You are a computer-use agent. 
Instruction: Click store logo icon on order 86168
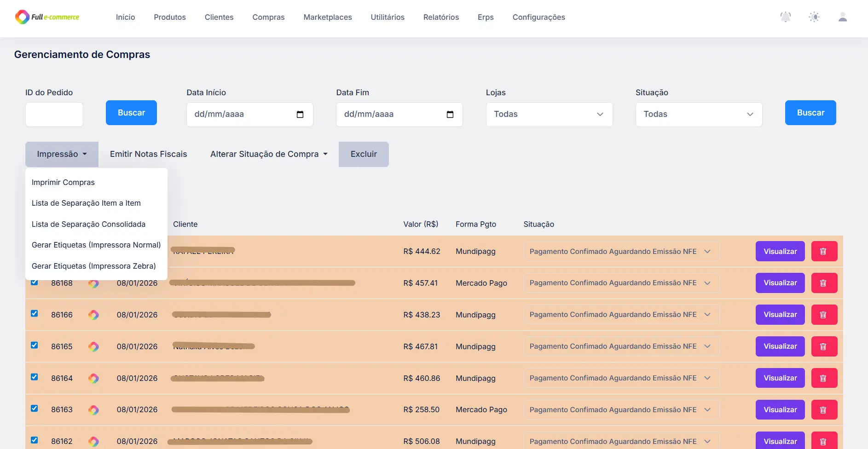point(93,283)
